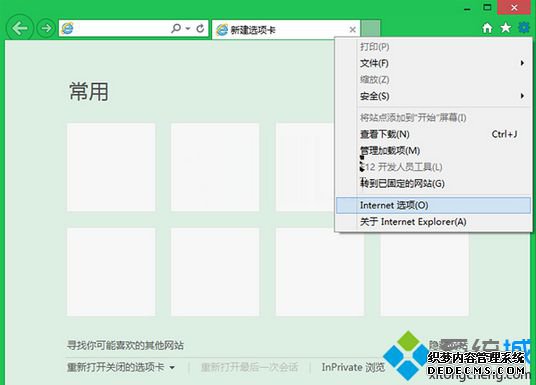
Task: Click the magnifier search icon in address bar
Action: coord(176,28)
